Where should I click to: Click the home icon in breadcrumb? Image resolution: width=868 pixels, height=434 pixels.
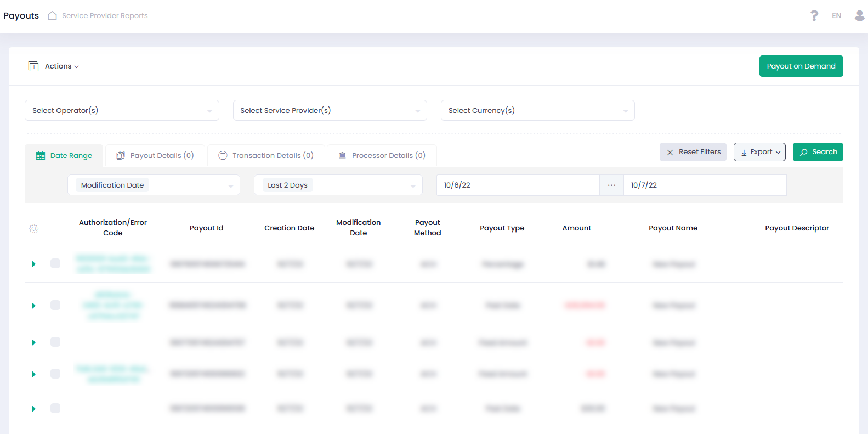click(52, 15)
